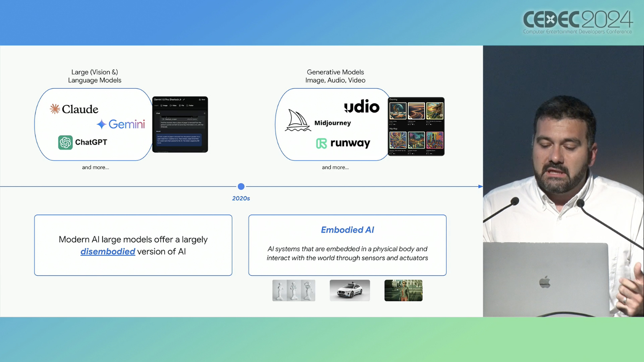Click the green runway R icon
This screenshot has width=644, height=362.
pyautogui.click(x=321, y=144)
